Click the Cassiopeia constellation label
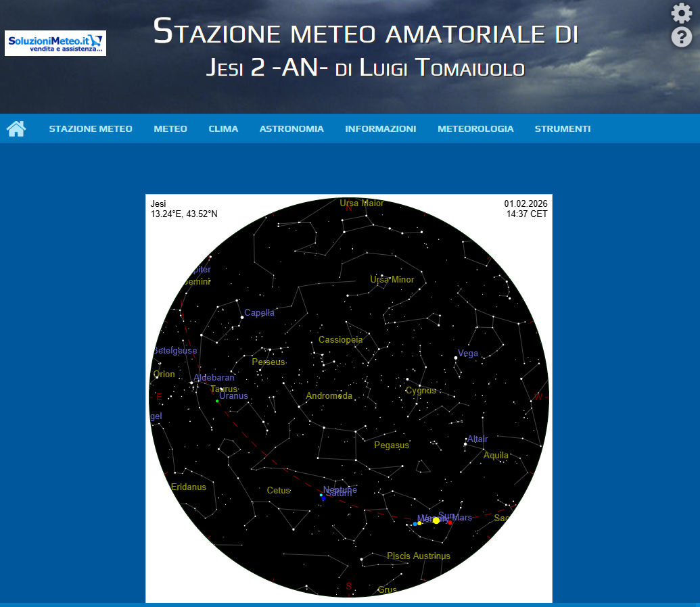 [x=340, y=339]
